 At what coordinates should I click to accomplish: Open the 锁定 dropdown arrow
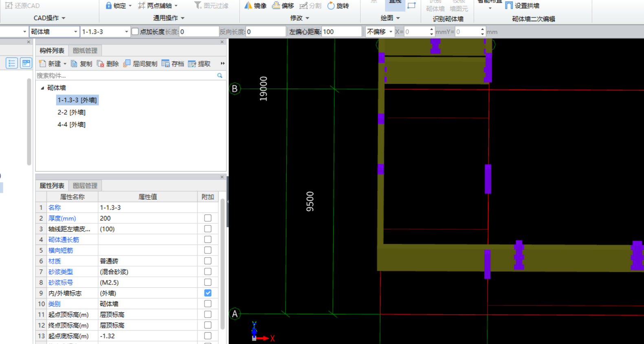[x=130, y=6]
